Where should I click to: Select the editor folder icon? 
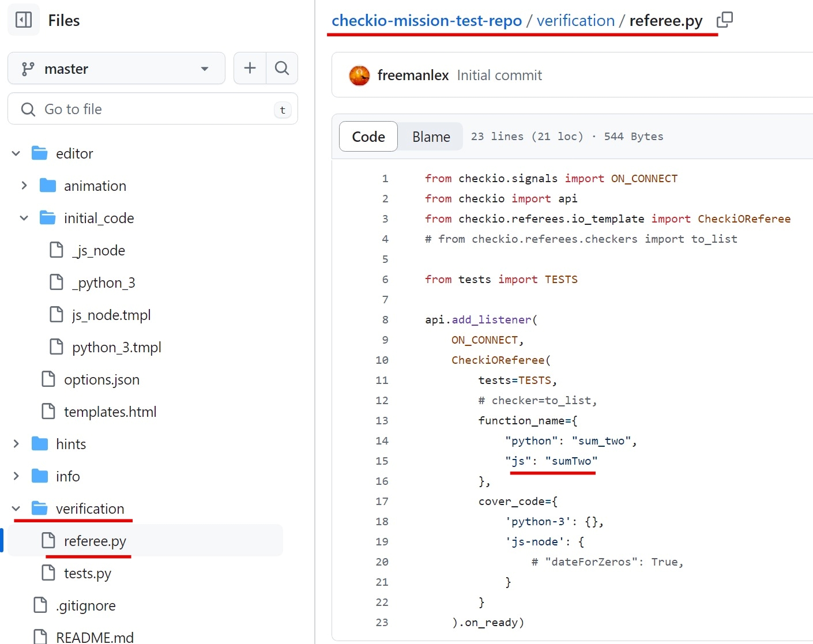pos(40,153)
